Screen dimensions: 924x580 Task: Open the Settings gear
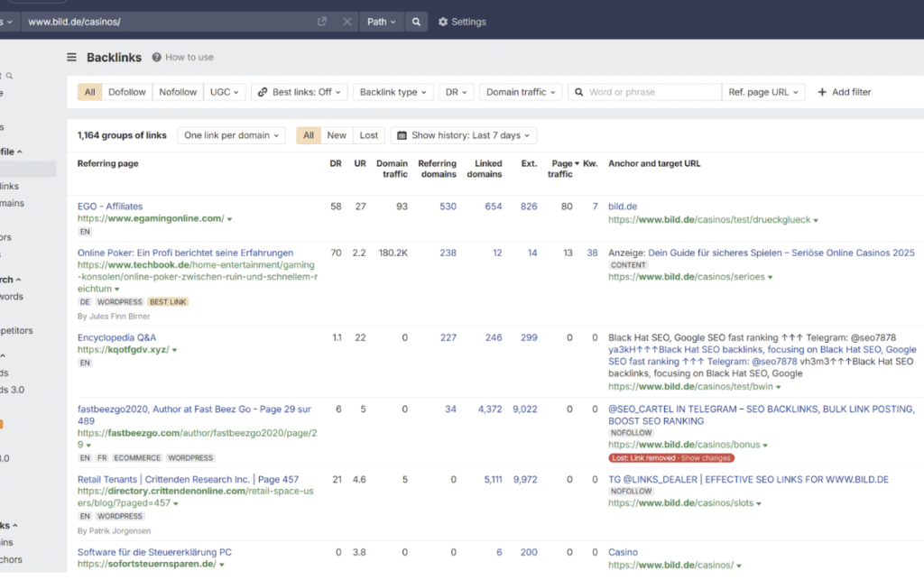click(462, 22)
